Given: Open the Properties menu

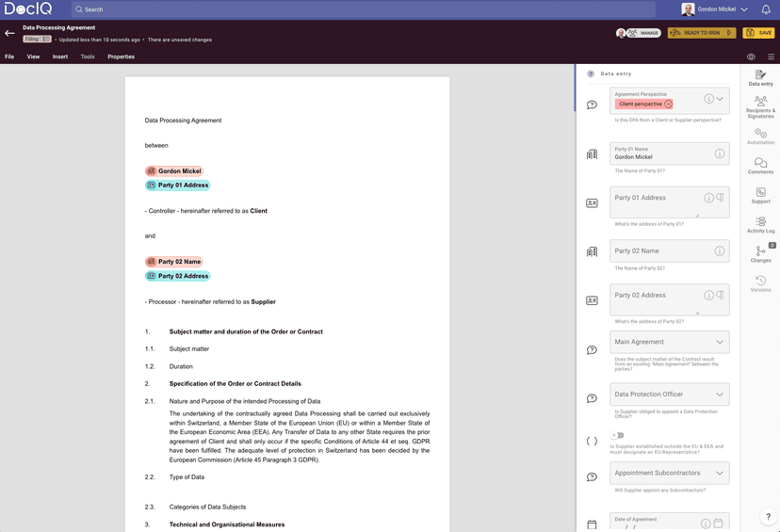Looking at the screenshot, I should tap(121, 56).
